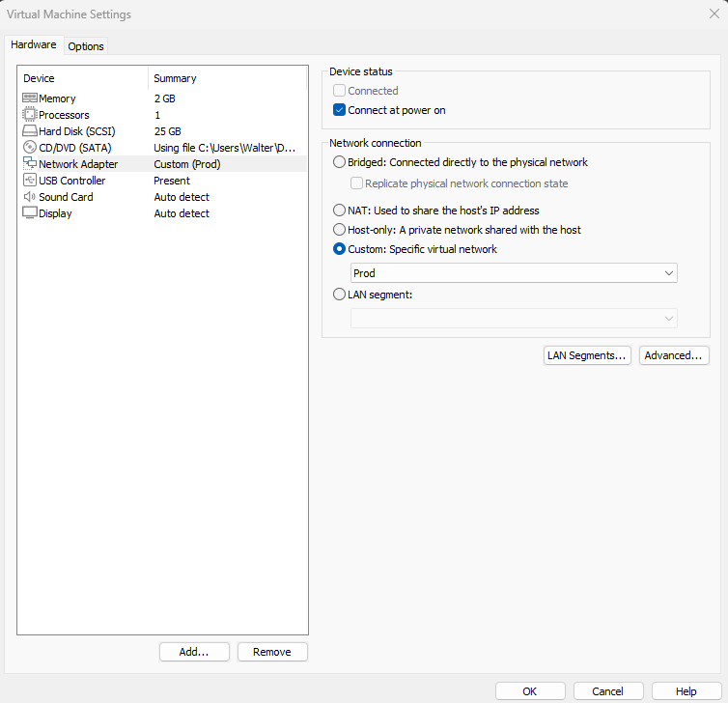The image size is (728, 703).
Task: Select the Sound Card speaker icon
Action: (x=30, y=197)
